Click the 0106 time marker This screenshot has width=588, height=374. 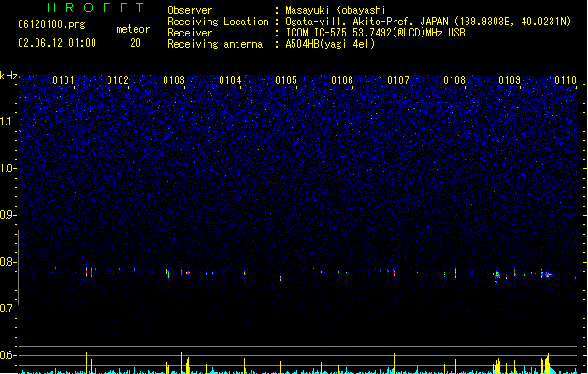[x=342, y=80]
